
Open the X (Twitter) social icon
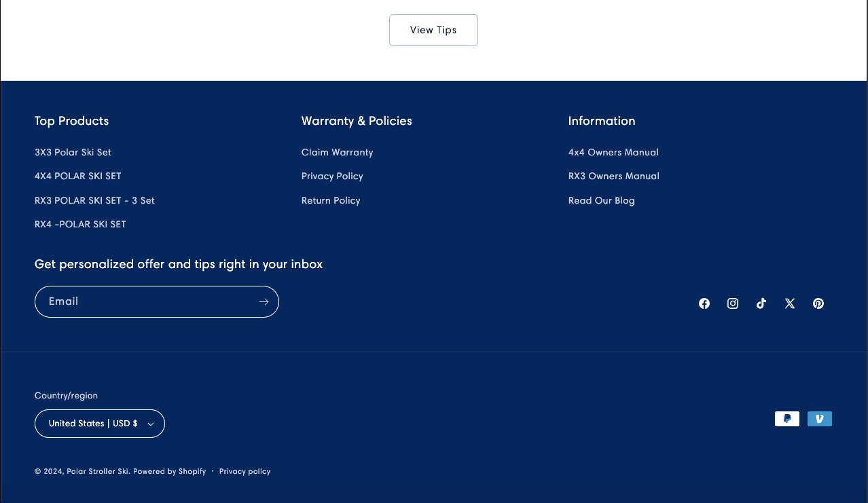point(790,303)
